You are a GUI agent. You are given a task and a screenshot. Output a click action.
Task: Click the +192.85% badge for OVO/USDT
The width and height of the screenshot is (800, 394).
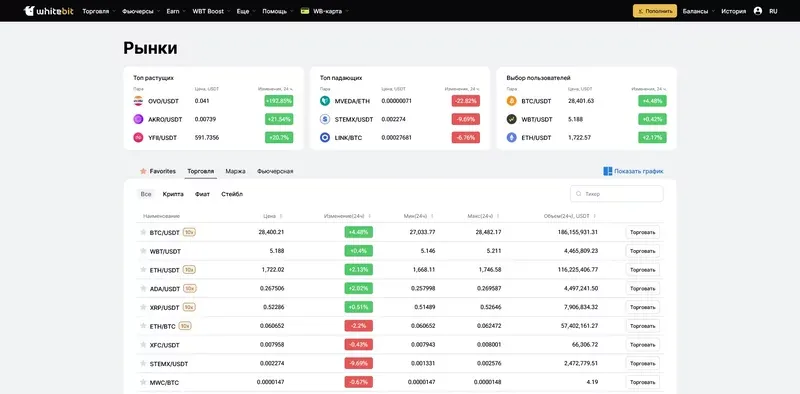click(x=279, y=101)
